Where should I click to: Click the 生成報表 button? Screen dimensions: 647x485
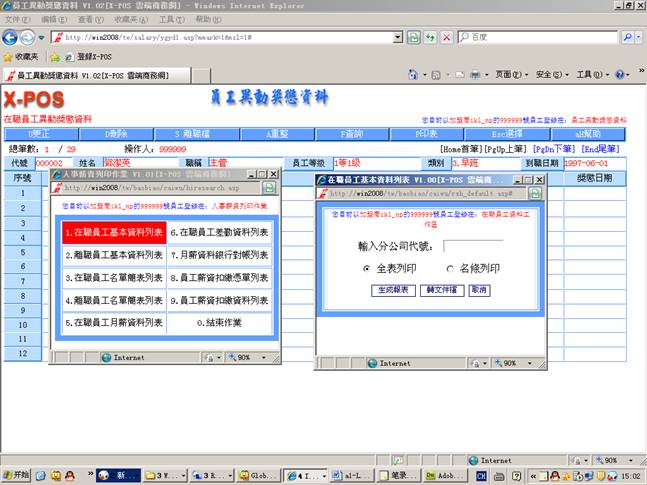click(x=393, y=290)
